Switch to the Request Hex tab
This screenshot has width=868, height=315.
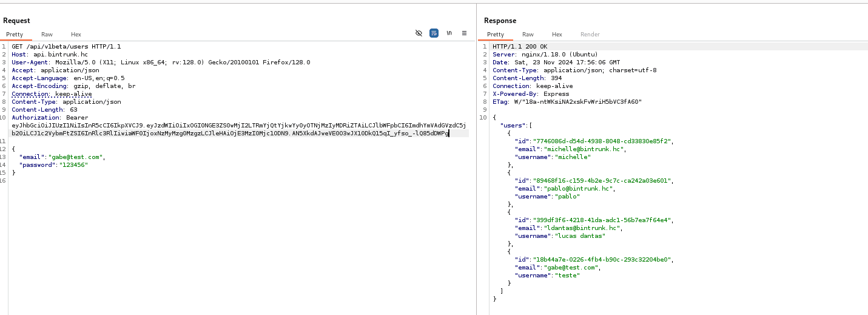pyautogui.click(x=76, y=35)
